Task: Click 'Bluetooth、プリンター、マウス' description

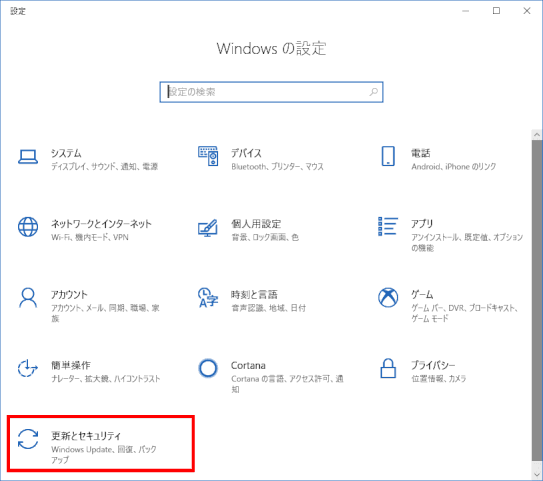Action: 277,167
